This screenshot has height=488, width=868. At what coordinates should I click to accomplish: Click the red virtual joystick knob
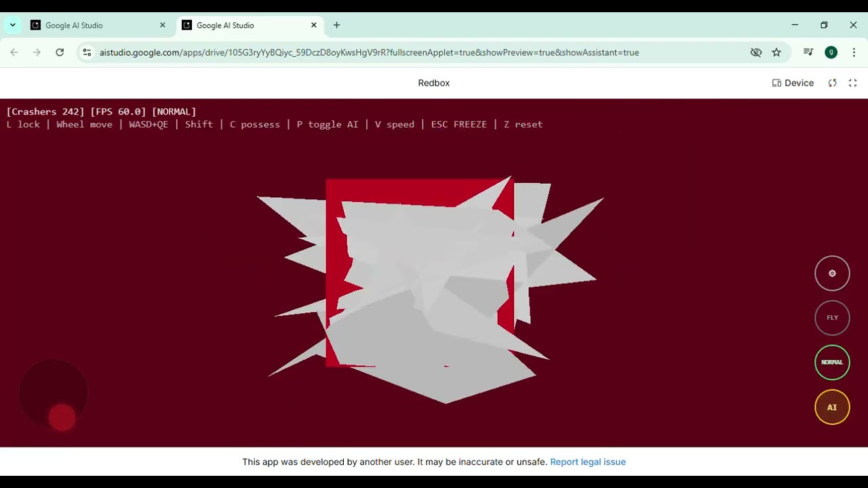pos(62,418)
